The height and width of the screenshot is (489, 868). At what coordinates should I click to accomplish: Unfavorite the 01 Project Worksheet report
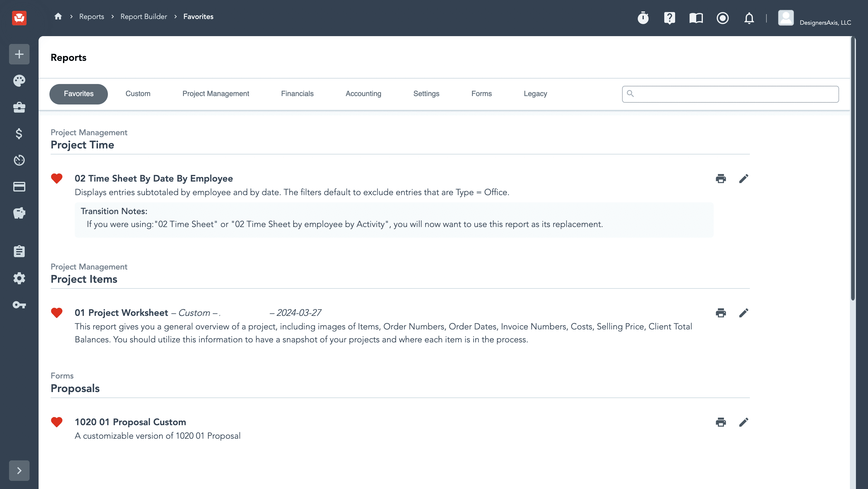click(x=57, y=313)
